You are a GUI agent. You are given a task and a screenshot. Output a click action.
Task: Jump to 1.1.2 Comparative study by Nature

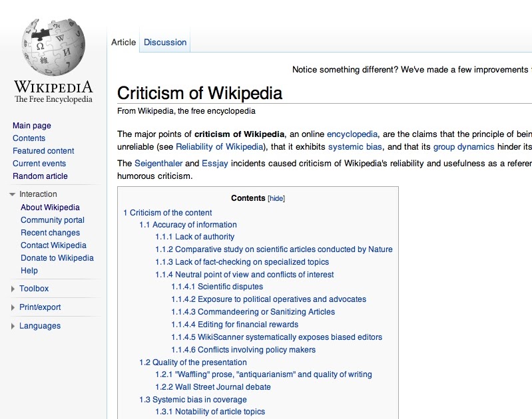click(274, 249)
